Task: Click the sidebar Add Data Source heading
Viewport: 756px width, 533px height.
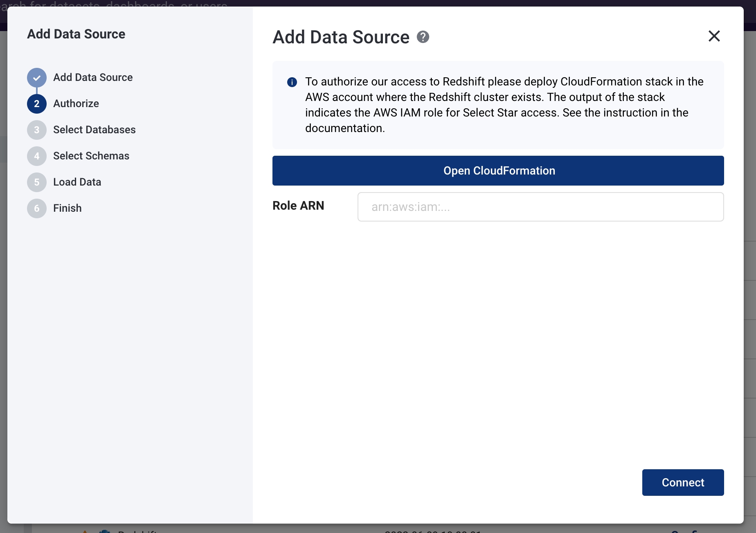Action: click(76, 34)
